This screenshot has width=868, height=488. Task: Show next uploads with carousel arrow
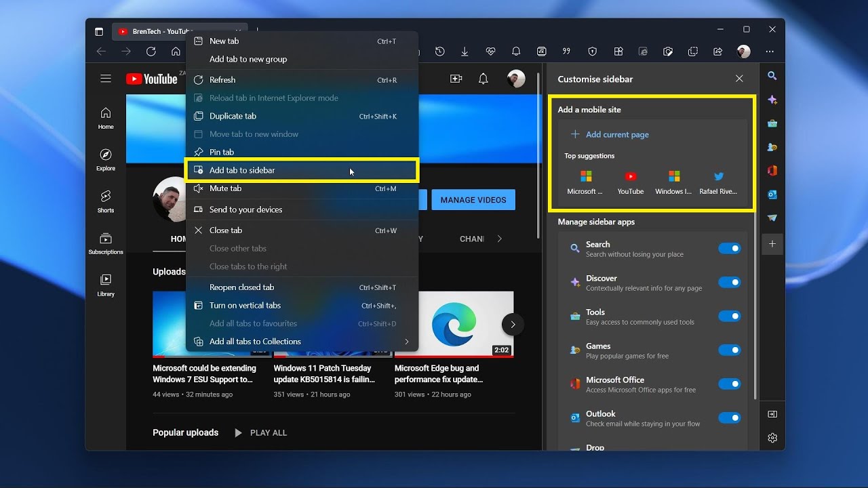pyautogui.click(x=513, y=325)
